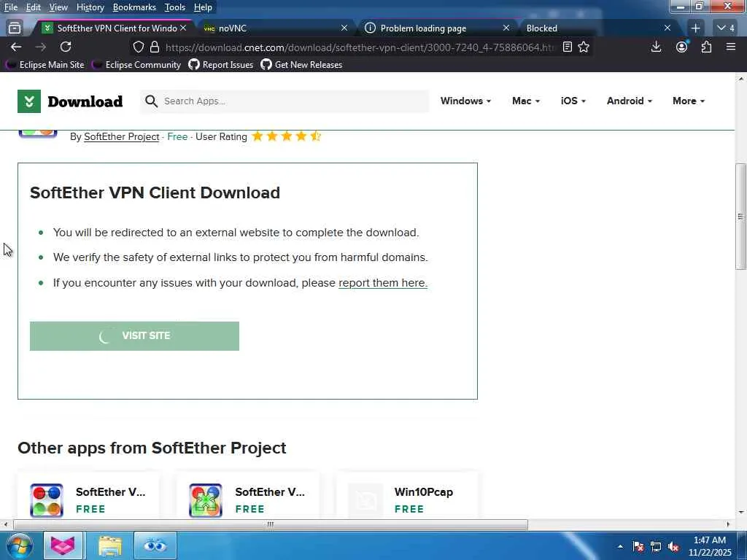The image size is (747, 560).
Task: Open the History menu
Action: tap(90, 7)
